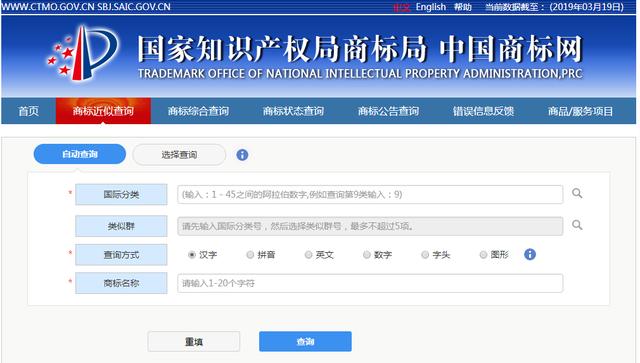Click the WWW.CTMO.GOV.CN SBJ.SAIC.GOV.CN header text

coord(86,7)
